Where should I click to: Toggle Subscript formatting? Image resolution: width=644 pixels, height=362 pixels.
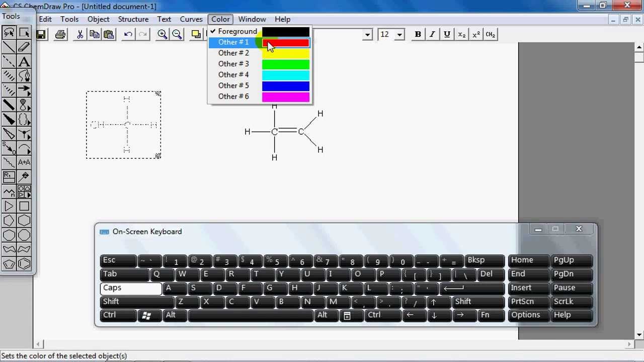pyautogui.click(x=461, y=34)
